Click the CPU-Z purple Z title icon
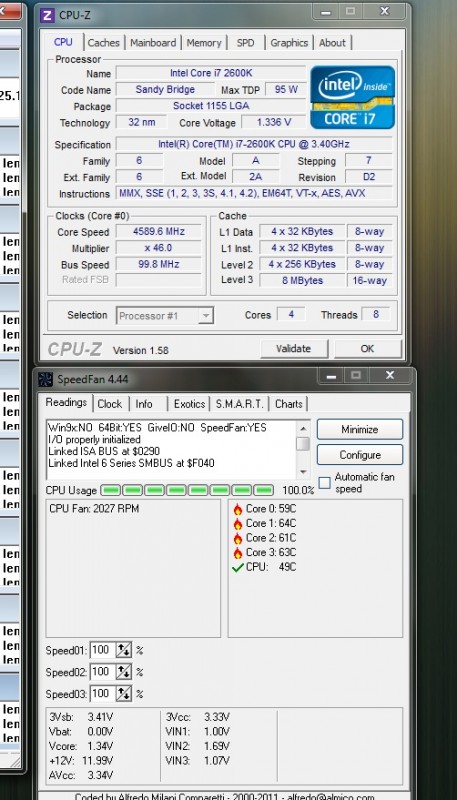 pyautogui.click(x=47, y=15)
